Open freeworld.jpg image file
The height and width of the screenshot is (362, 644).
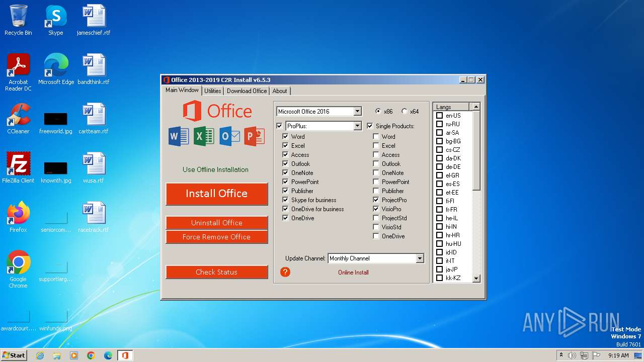point(55,123)
